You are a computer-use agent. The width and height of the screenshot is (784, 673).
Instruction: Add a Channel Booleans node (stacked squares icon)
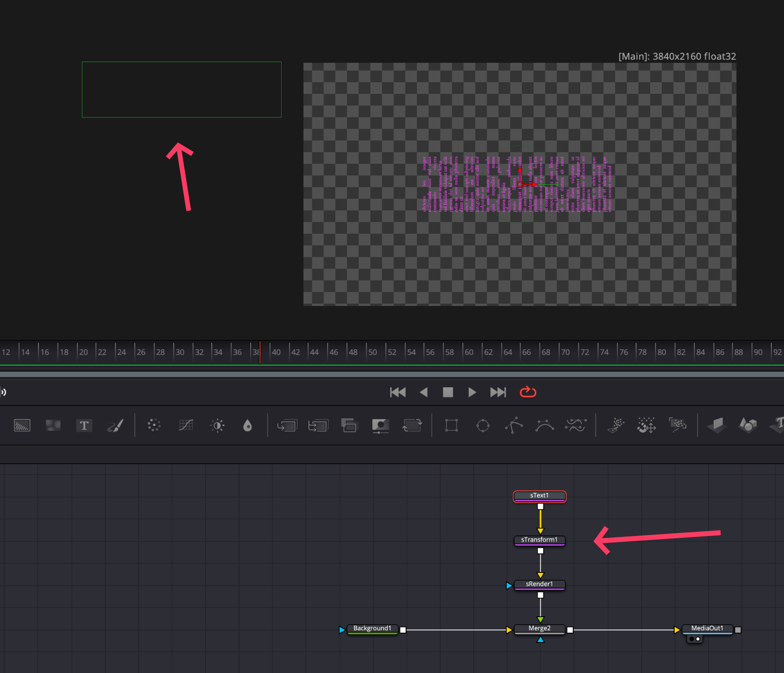349,425
